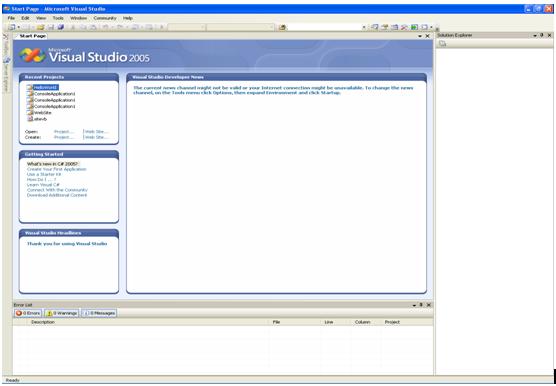This screenshot has height=386, width=556.
Task: Click the Cut scissors toolbar icon
Action: [x=73, y=27]
